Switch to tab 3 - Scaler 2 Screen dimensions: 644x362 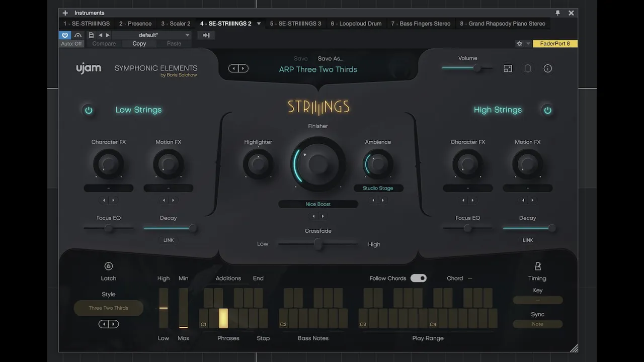[x=176, y=24]
